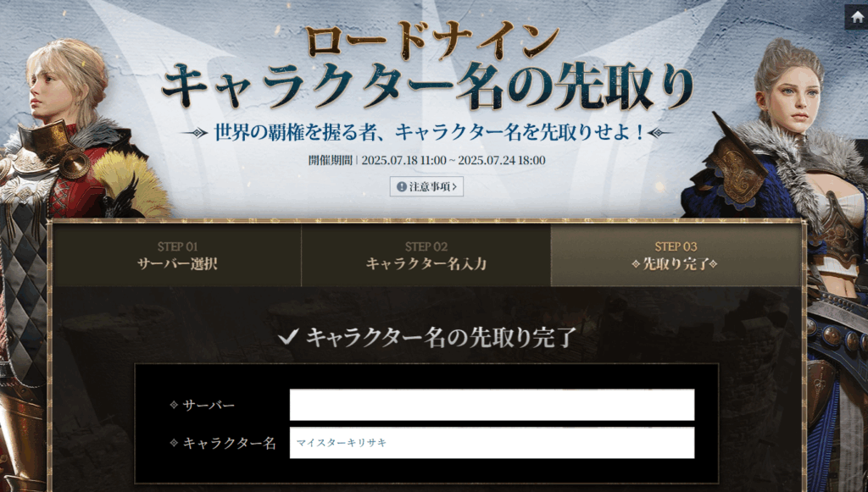This screenshot has height=492, width=868.
Task: Click the ロードナイン logo title
Action: click(432, 41)
